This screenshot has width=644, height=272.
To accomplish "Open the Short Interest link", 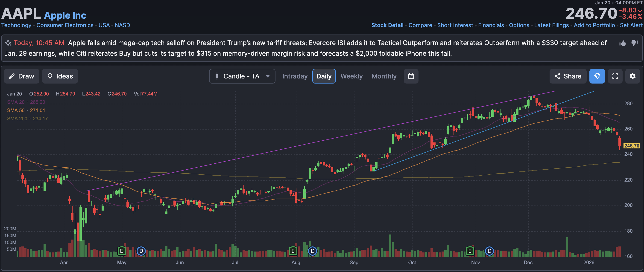I will pyautogui.click(x=455, y=25).
